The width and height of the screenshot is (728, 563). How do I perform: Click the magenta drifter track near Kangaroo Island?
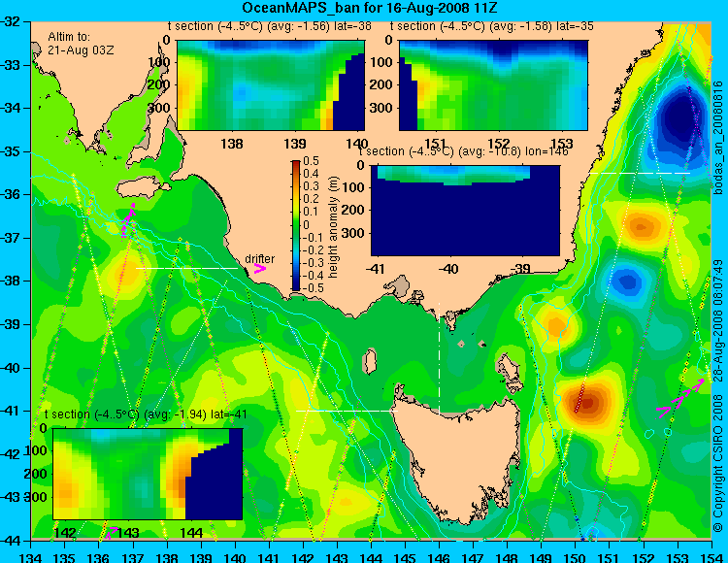[x=128, y=219]
